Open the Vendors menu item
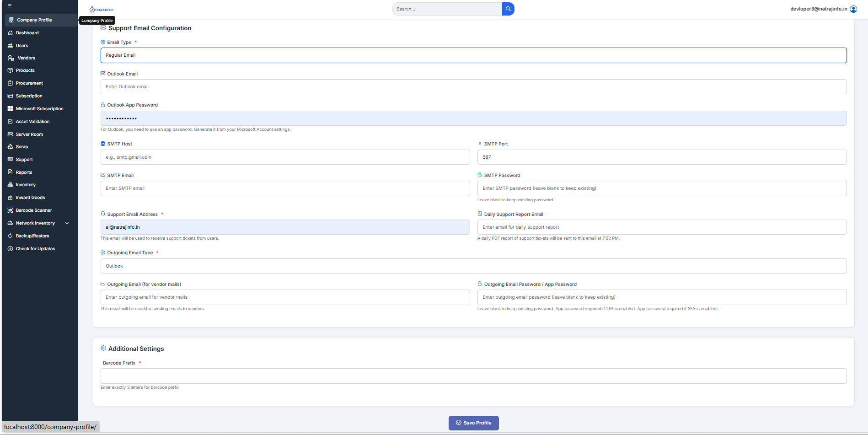This screenshot has width=868, height=435. pyautogui.click(x=27, y=58)
